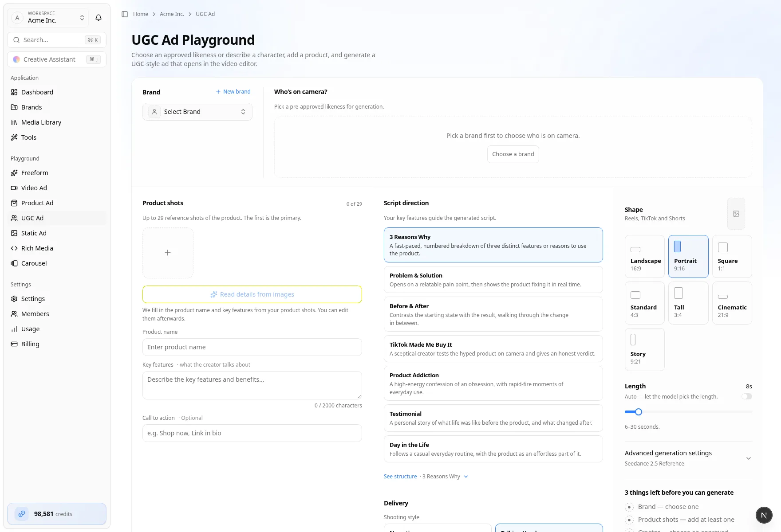Click the Billing card icon

click(x=14, y=344)
